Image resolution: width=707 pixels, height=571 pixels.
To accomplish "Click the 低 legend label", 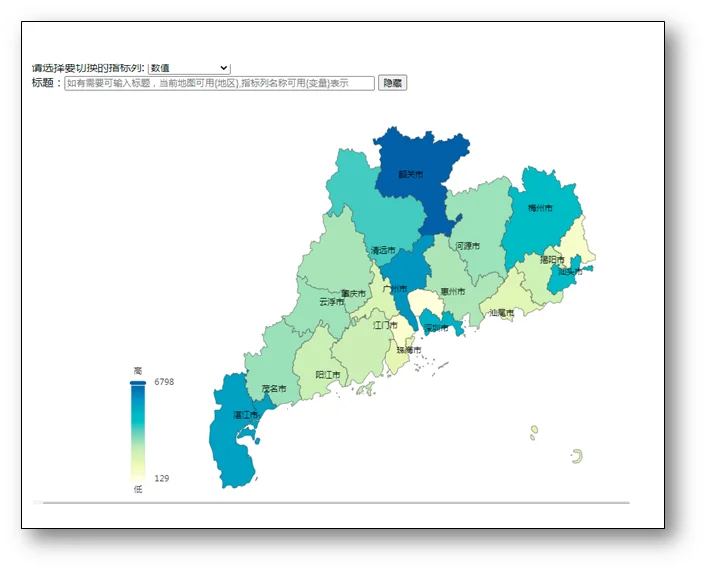I will pyautogui.click(x=138, y=489).
